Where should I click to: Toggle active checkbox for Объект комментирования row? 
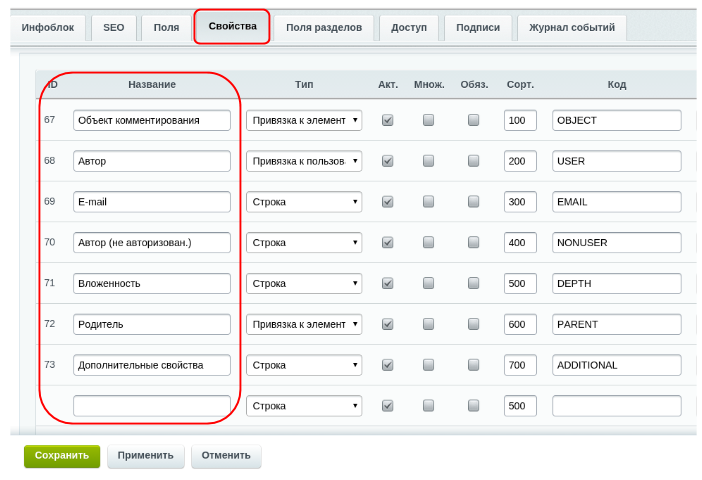388,120
